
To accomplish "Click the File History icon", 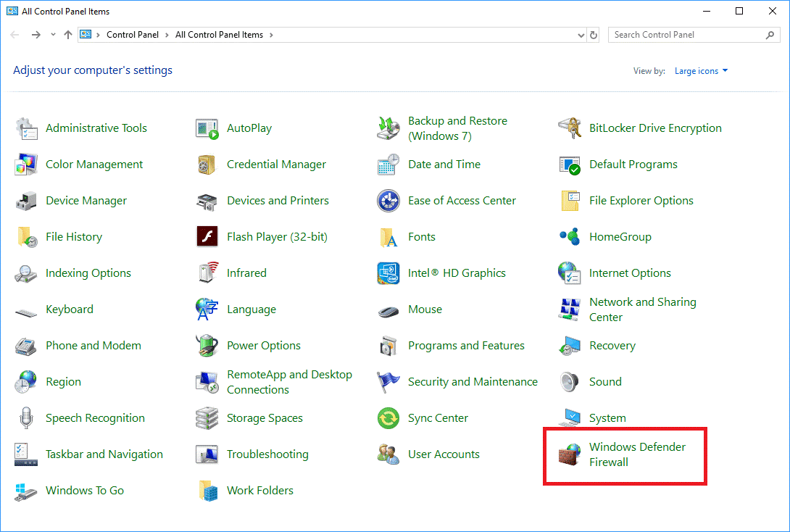I will pos(26,237).
